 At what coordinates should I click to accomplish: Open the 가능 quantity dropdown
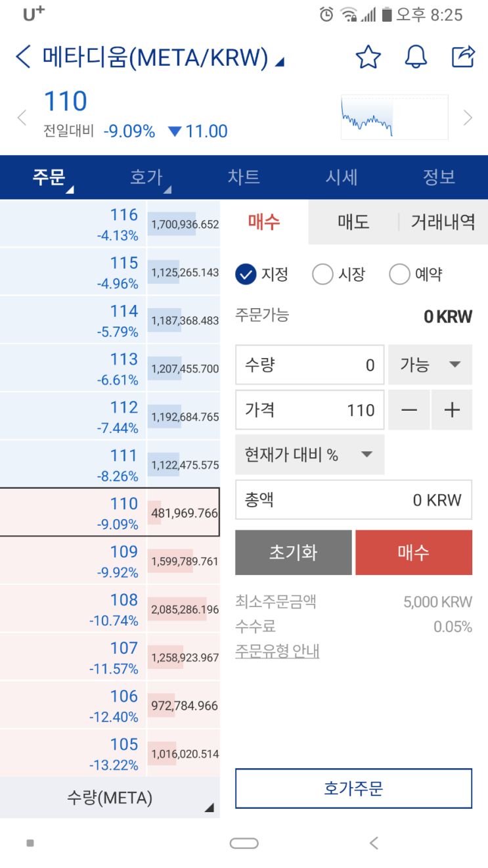(430, 365)
